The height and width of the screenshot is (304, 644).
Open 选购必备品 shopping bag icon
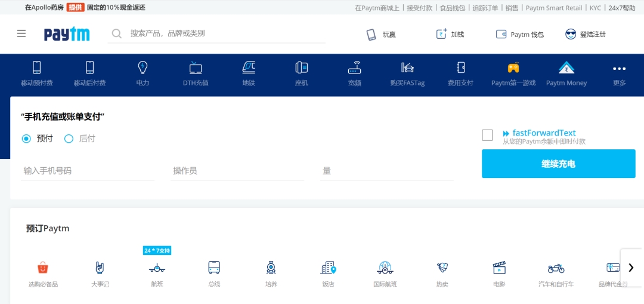click(x=43, y=268)
